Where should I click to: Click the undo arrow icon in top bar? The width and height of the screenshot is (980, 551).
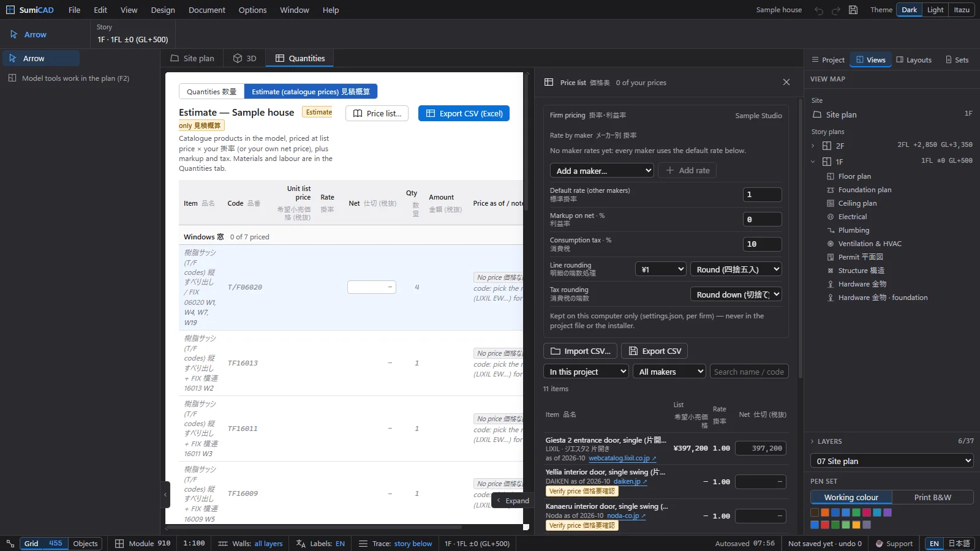coord(819,10)
